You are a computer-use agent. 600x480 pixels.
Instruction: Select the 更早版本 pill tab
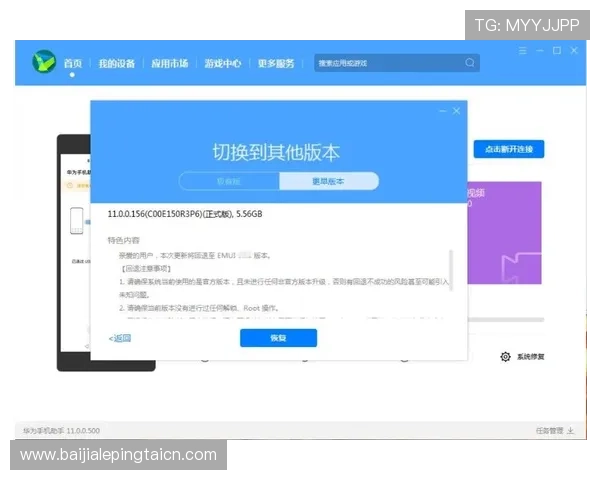point(329,181)
